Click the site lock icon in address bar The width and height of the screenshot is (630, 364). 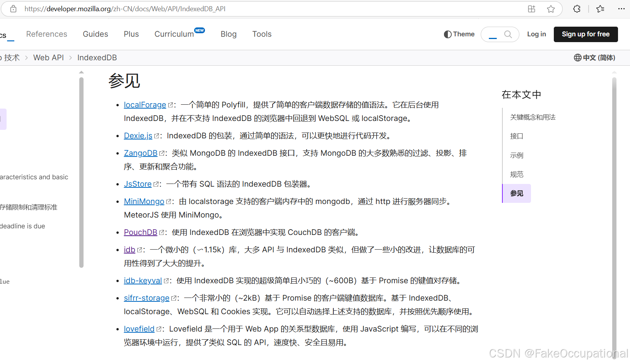coord(13,9)
